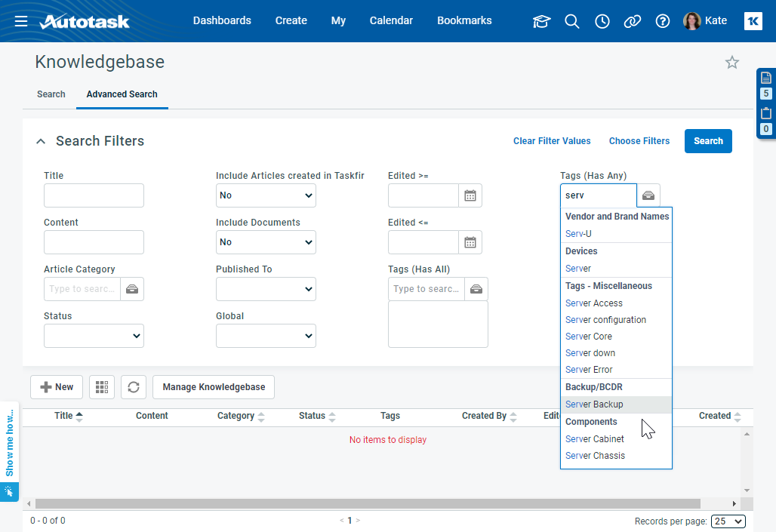Click the Clear Filter Values link
Image resolution: width=776 pixels, height=532 pixels.
point(552,141)
